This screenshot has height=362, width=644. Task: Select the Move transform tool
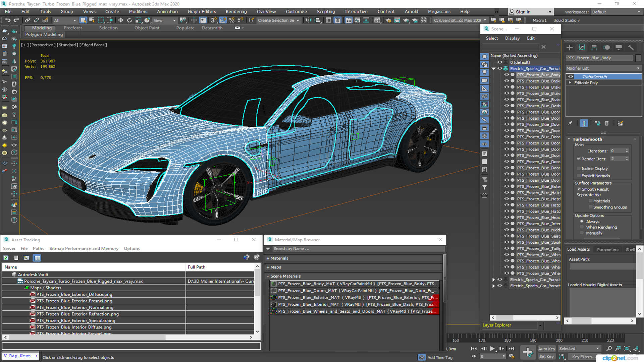(121, 20)
